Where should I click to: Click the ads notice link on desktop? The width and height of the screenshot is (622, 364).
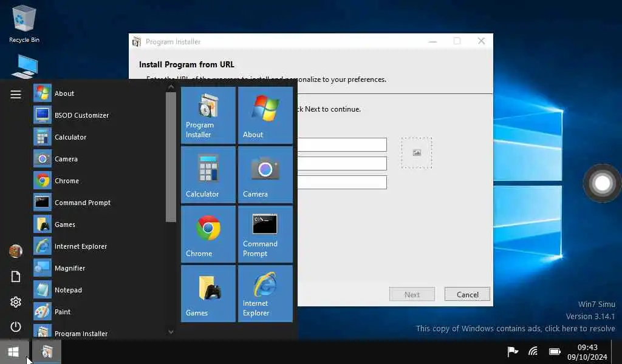pos(515,328)
